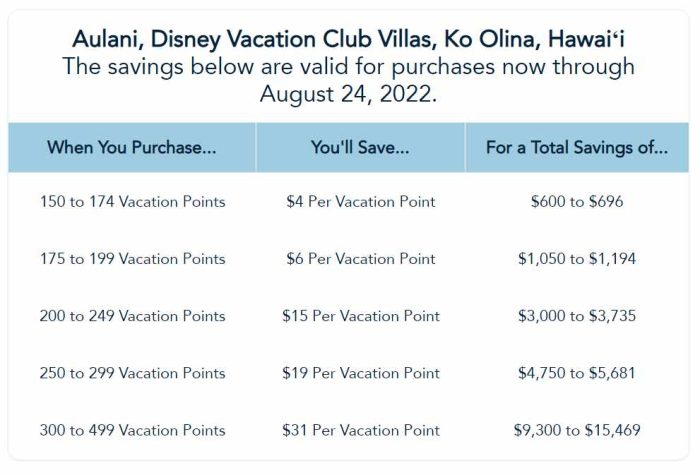Click the $9,300 to $15,469 savings cell
700x475 pixels.
(577, 430)
